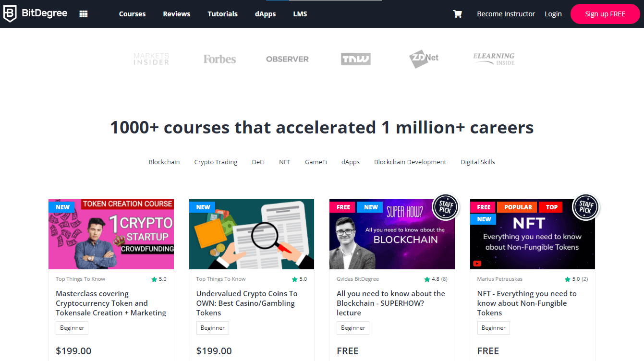Click Beginner tag on NFT course

[494, 328]
